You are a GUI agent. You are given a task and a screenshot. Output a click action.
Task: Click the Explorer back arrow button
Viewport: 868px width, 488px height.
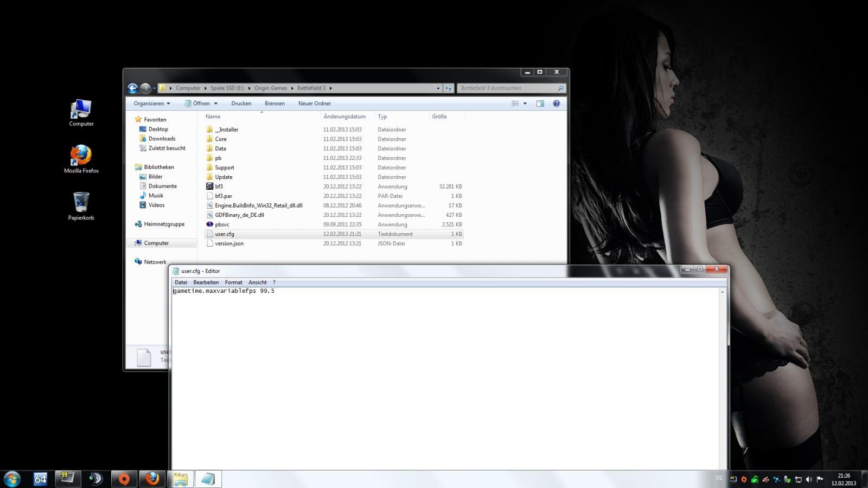[133, 88]
